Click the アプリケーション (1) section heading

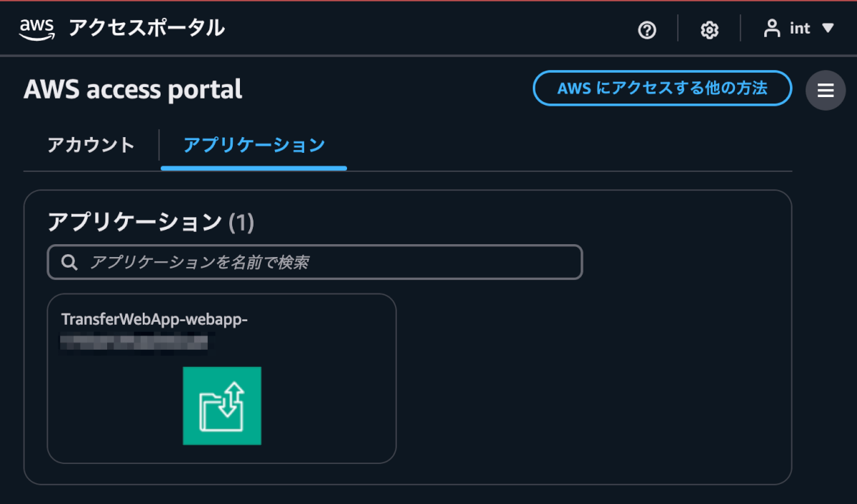pyautogui.click(x=151, y=222)
